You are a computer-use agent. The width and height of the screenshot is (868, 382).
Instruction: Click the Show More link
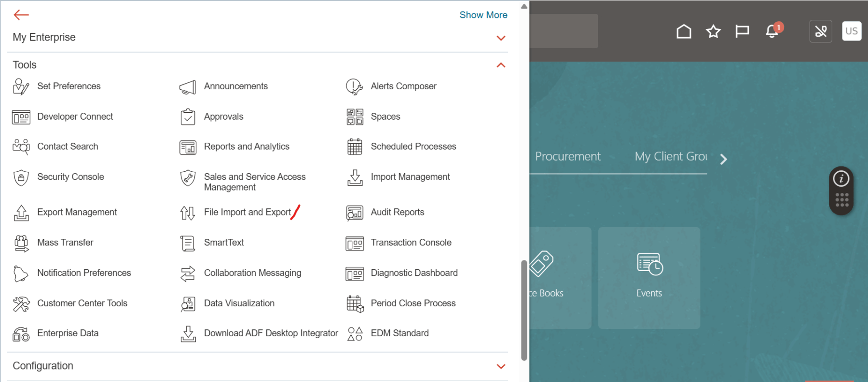click(483, 15)
